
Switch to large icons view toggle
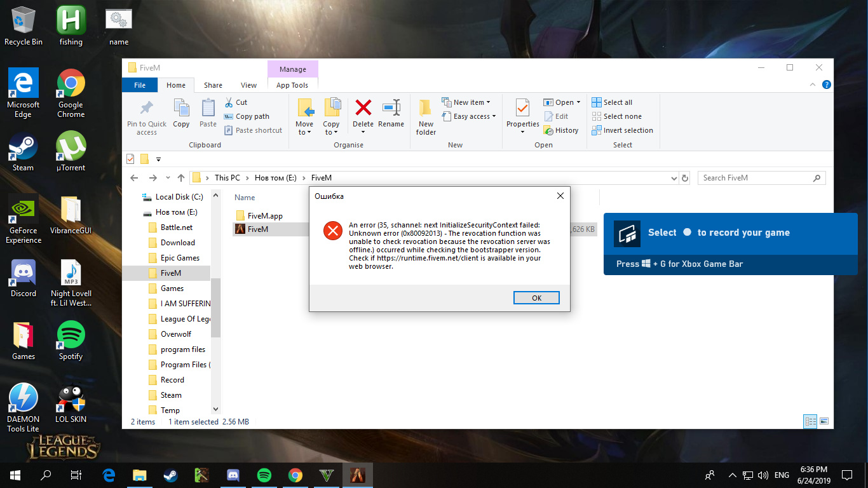point(824,421)
